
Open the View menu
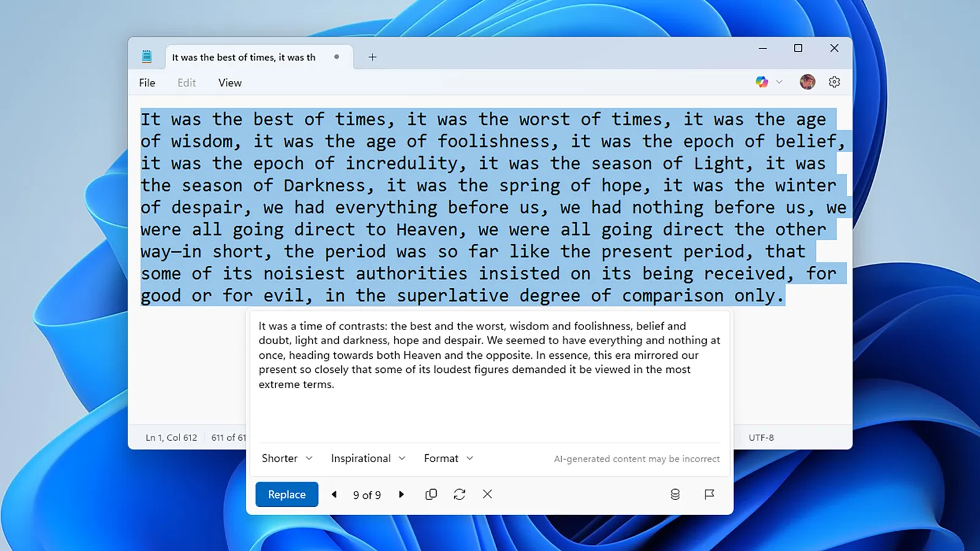point(230,83)
